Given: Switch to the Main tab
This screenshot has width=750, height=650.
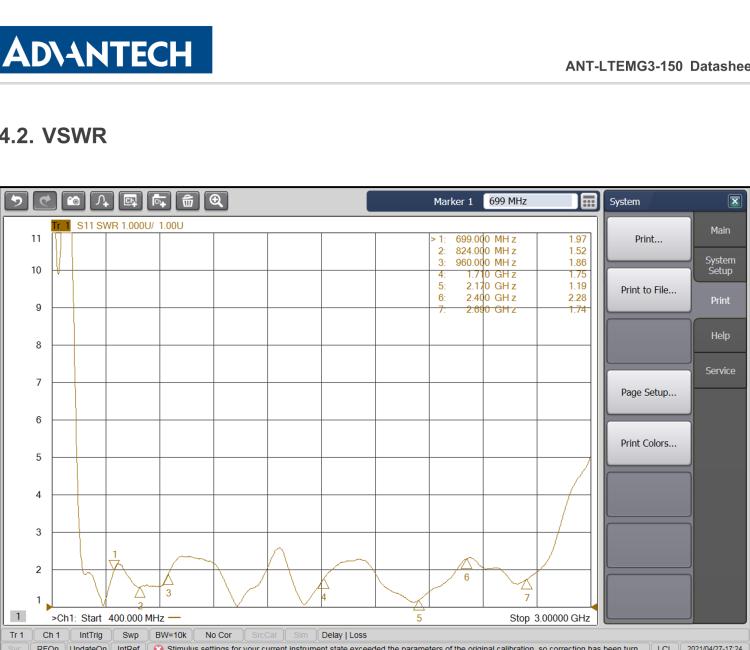Looking at the screenshot, I should point(720,231).
